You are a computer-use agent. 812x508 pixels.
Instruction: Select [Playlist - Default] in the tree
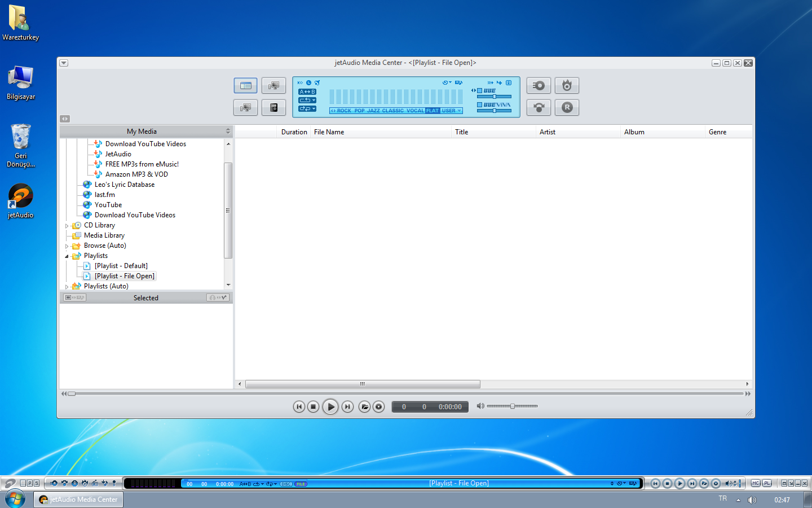point(121,266)
